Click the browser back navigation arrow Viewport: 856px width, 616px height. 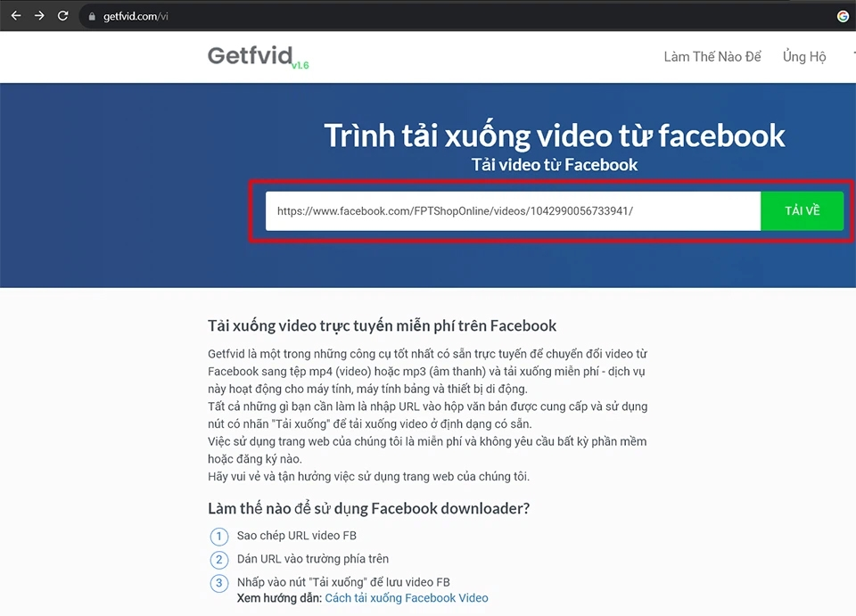pyautogui.click(x=15, y=15)
